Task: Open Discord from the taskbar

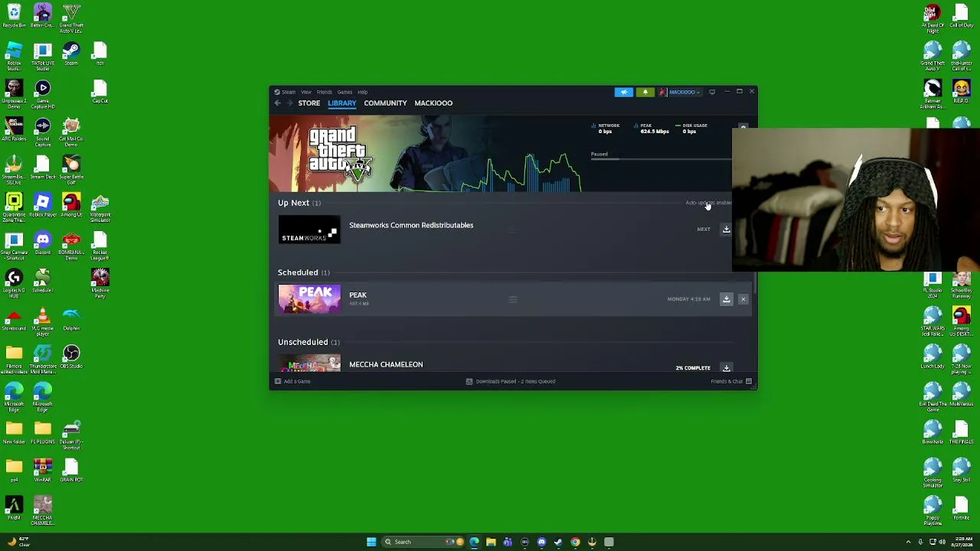Action: pyautogui.click(x=541, y=542)
